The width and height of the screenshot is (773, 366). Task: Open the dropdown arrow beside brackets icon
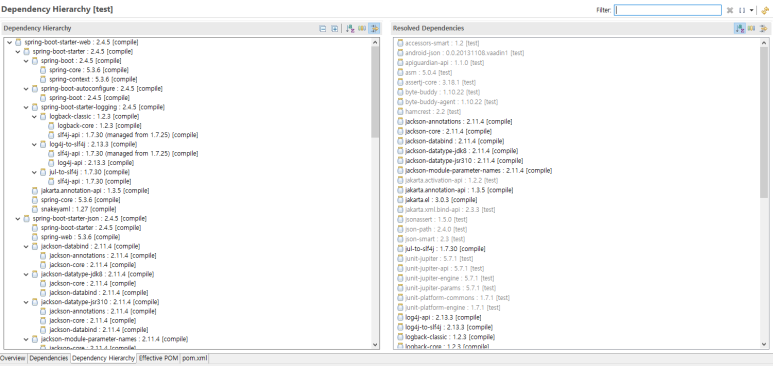[751, 10]
